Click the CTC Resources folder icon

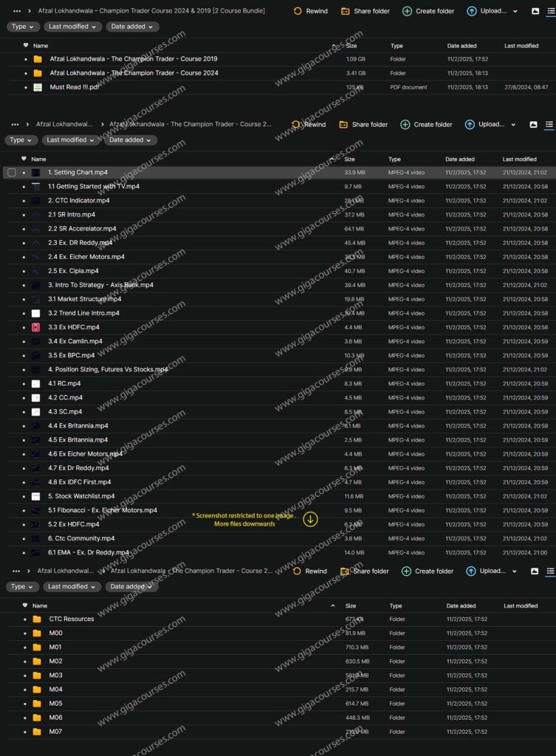37,619
